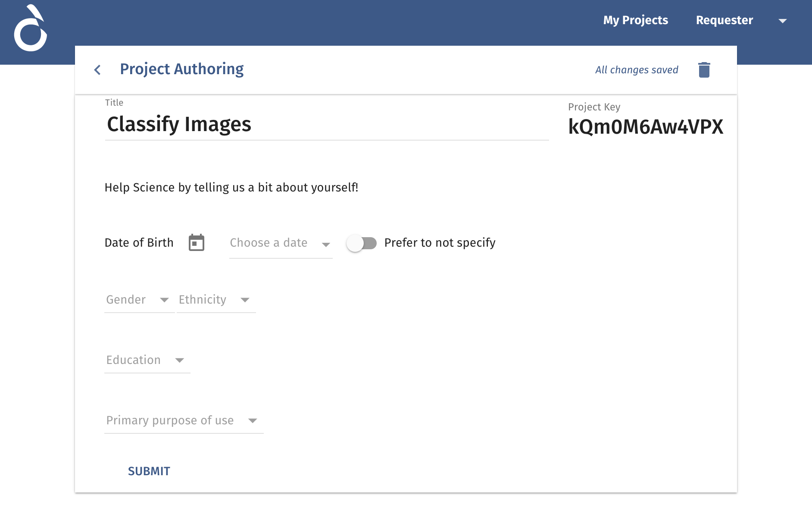Click the Daemo logo in header

(31, 28)
